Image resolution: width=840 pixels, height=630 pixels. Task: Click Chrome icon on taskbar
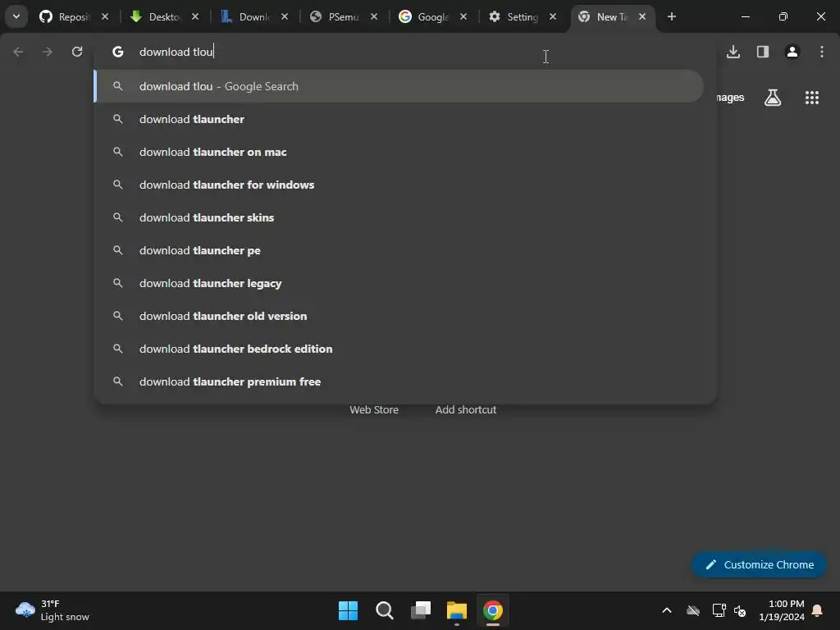pyautogui.click(x=493, y=610)
